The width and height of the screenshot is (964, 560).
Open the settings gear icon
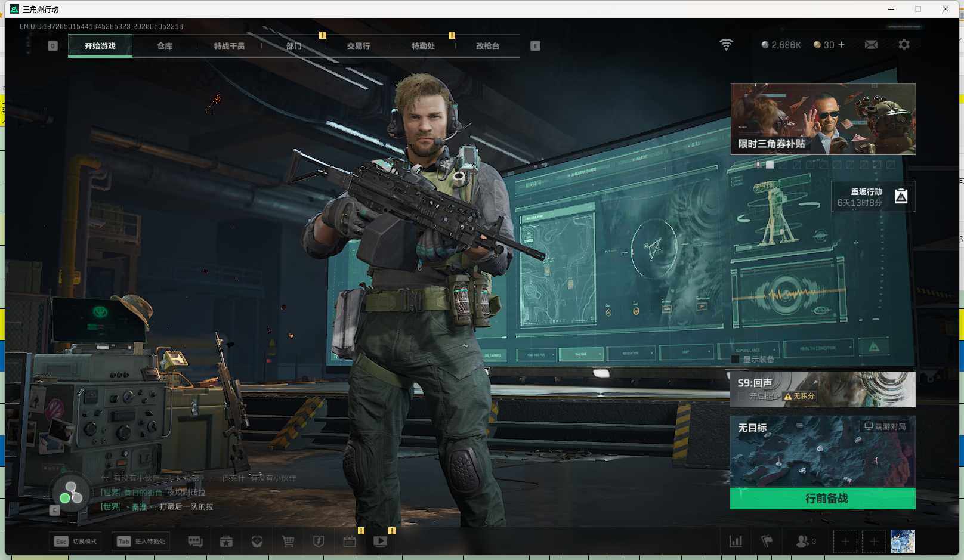click(904, 45)
